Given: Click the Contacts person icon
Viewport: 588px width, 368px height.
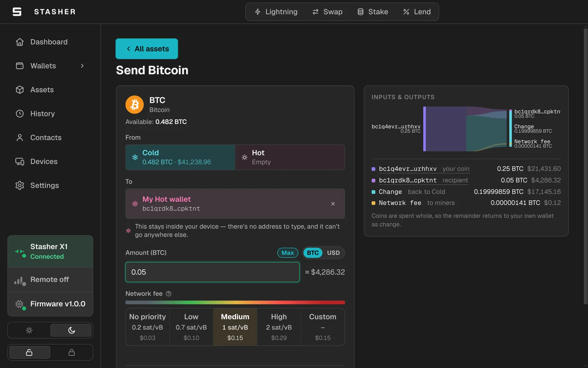Looking at the screenshot, I should (x=20, y=138).
